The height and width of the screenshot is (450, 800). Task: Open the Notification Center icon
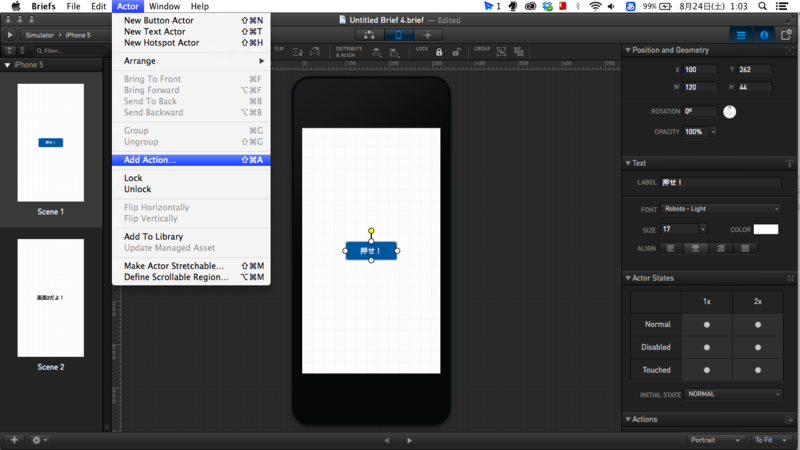pos(782,6)
